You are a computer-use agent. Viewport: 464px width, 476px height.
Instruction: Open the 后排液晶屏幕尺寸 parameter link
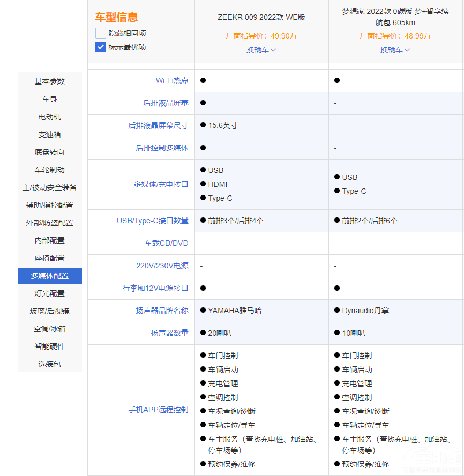coord(158,125)
